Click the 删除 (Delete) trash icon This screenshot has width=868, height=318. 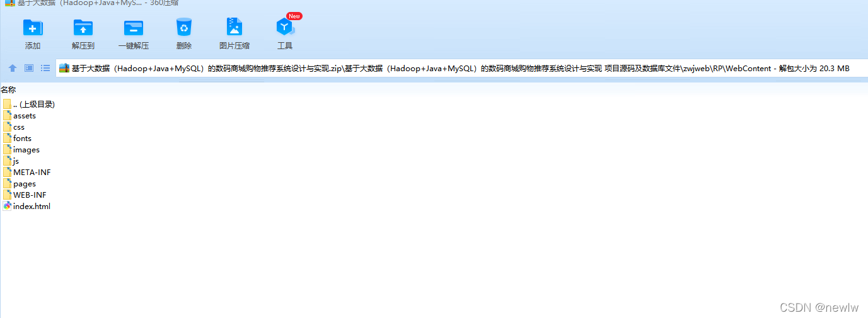pyautogui.click(x=184, y=27)
